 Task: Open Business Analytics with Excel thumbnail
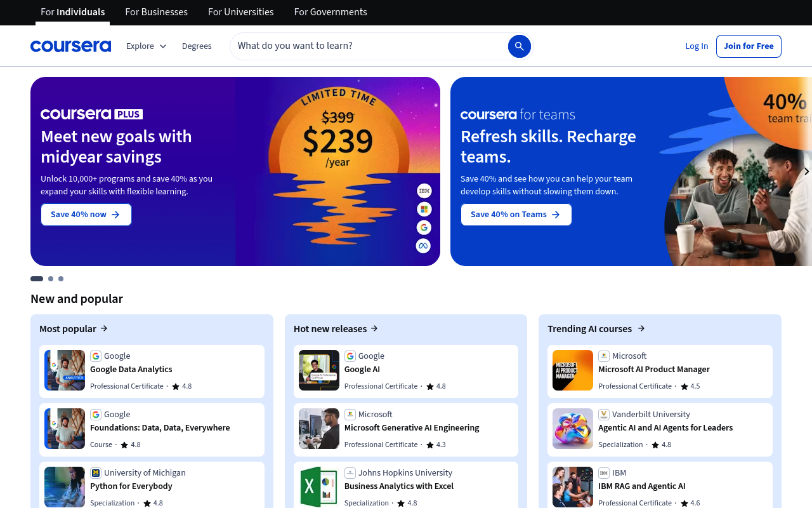[319, 487]
